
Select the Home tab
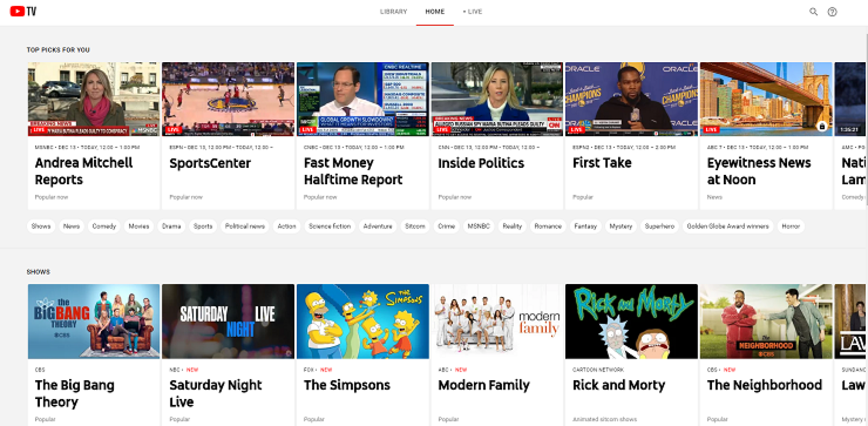435,12
